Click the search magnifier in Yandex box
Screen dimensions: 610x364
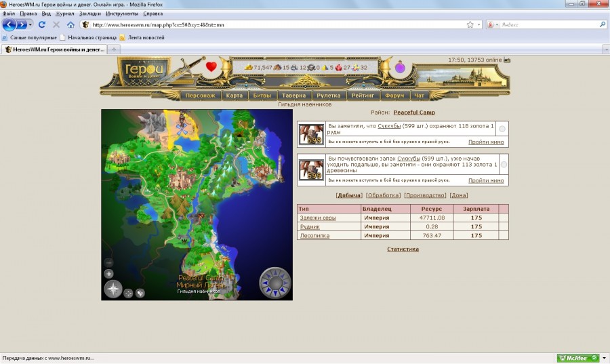point(603,24)
